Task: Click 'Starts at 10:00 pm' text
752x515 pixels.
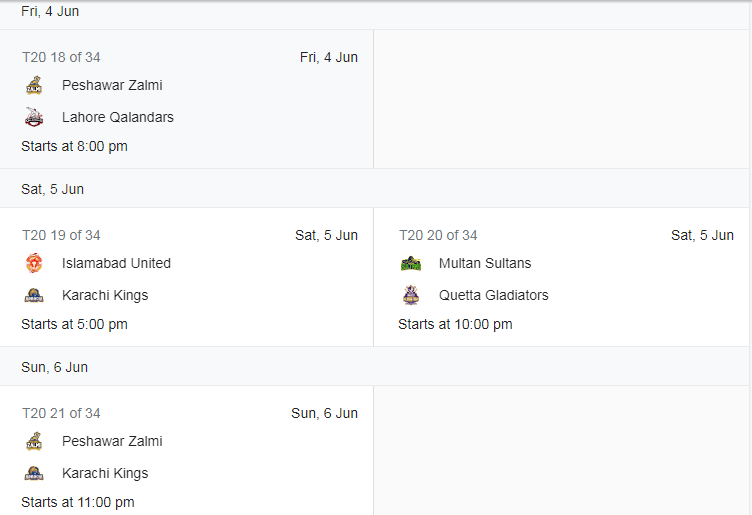Action: (x=455, y=325)
